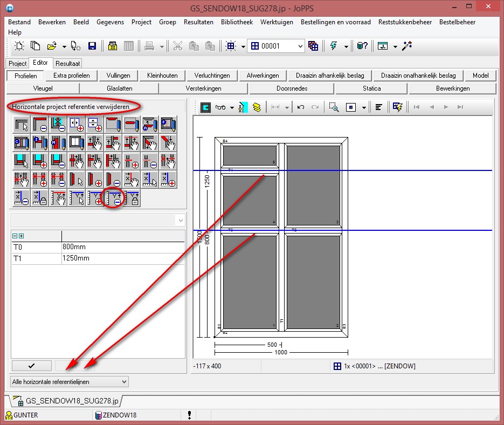Image resolution: width=504 pixels, height=425 pixels.
Task: Click the remove profile tool with red corner
Action: (x=40, y=124)
